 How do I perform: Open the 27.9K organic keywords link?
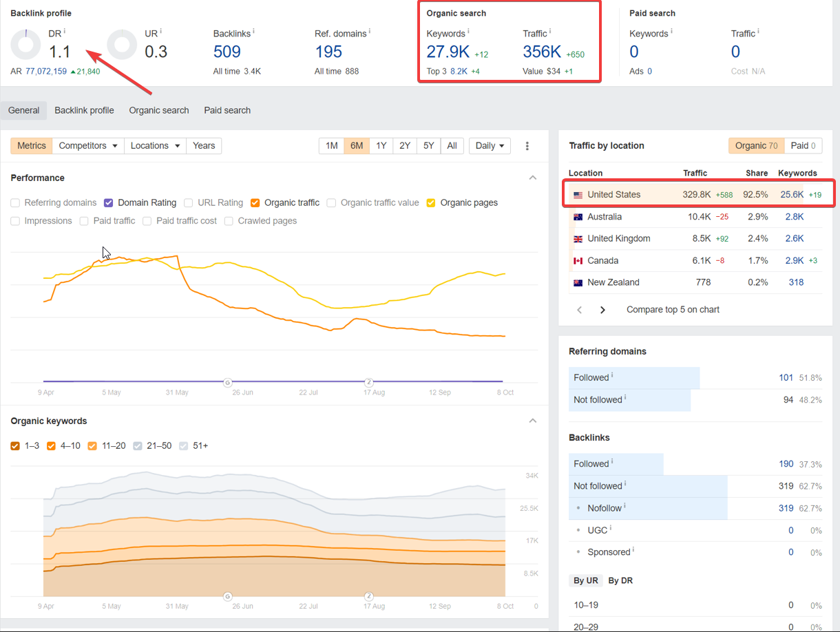448,52
